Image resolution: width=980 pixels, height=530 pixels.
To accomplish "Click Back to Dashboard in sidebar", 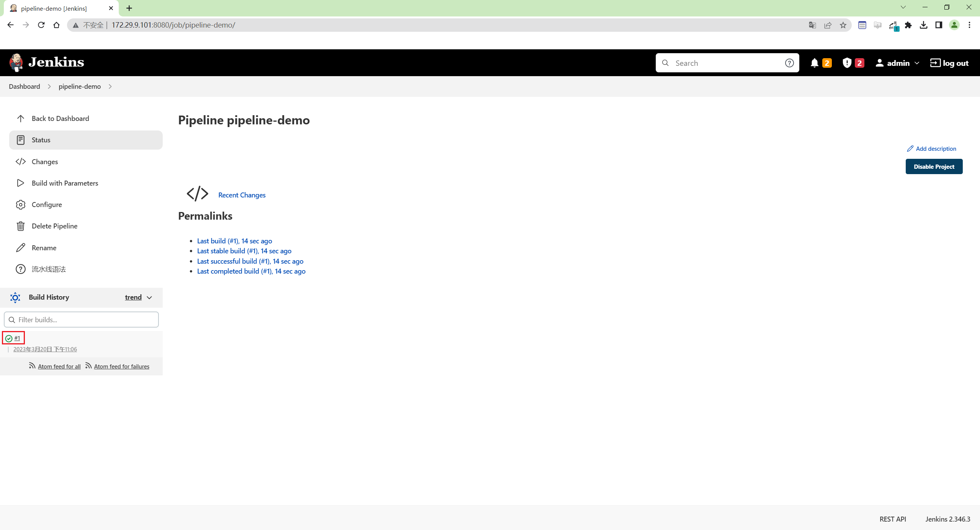I will tap(86, 119).
